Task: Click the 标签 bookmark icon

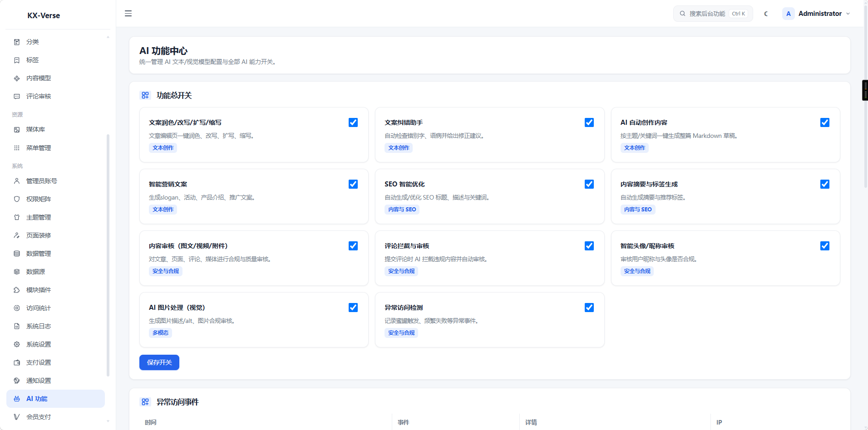Action: (17, 60)
